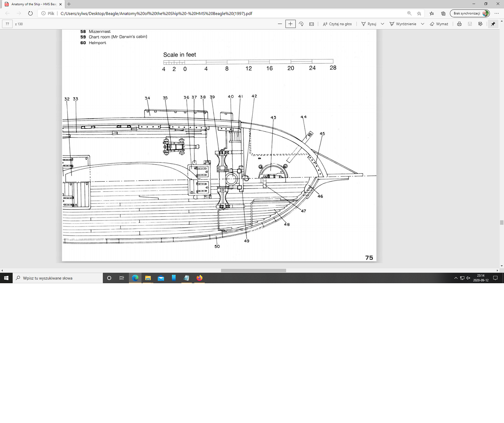Open the Favorites list icon

431,14
